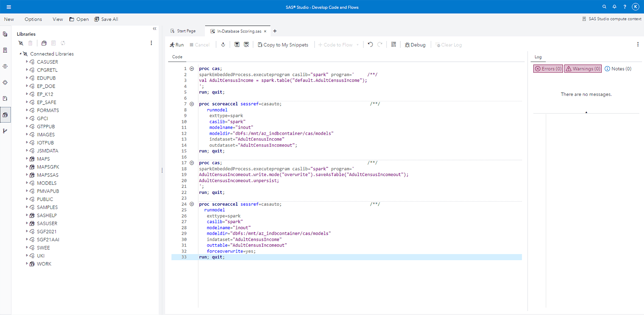
Task: Select the Log tab
Action: click(x=538, y=57)
